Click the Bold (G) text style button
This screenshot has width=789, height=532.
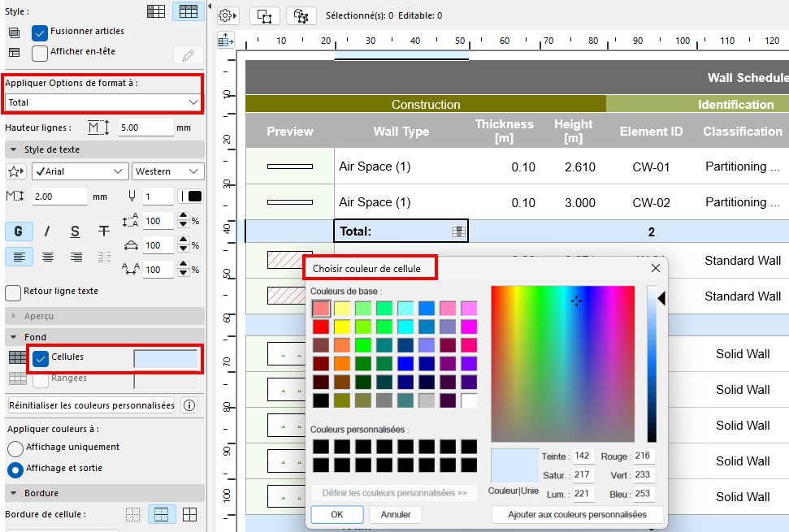point(18,231)
